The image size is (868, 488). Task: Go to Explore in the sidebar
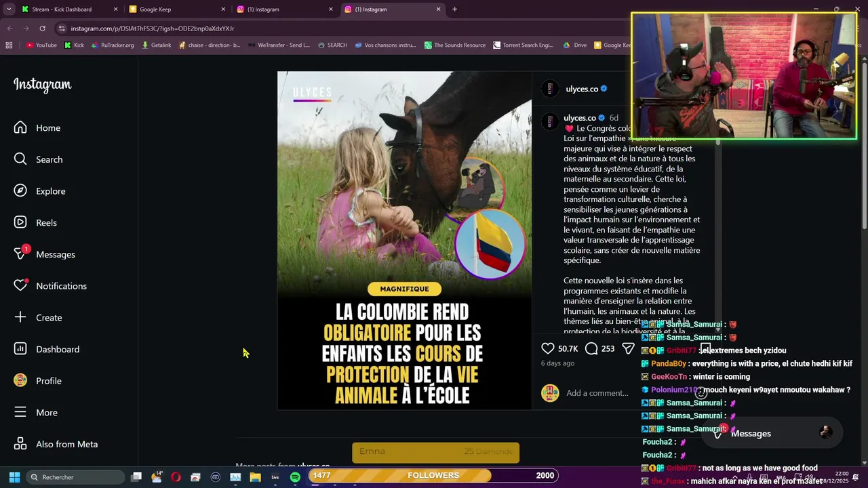[40, 191]
